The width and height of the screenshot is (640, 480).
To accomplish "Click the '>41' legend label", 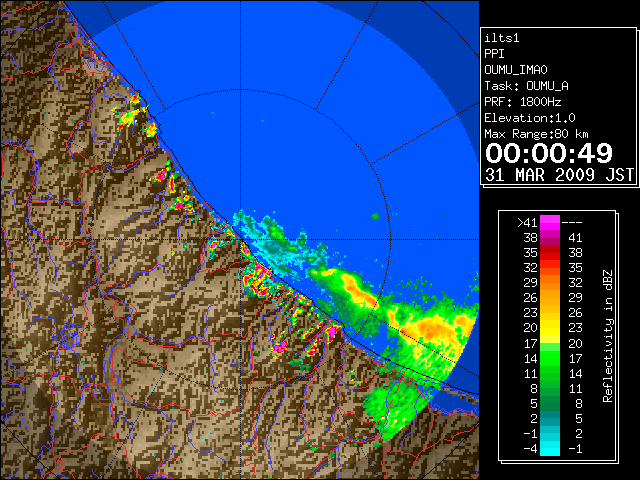I will [527, 223].
